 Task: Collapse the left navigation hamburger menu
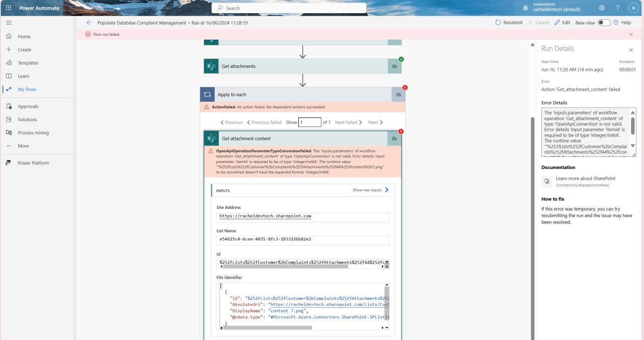9,23
